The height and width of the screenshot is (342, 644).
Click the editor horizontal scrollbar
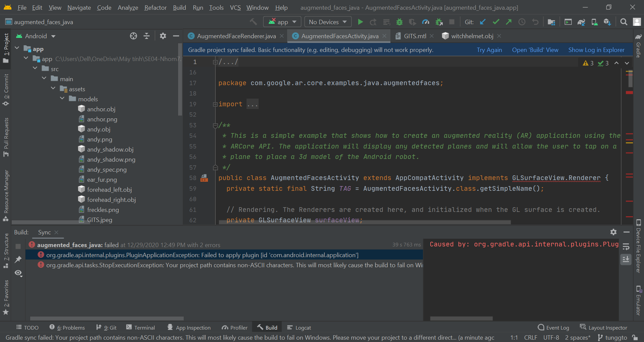(x=365, y=222)
